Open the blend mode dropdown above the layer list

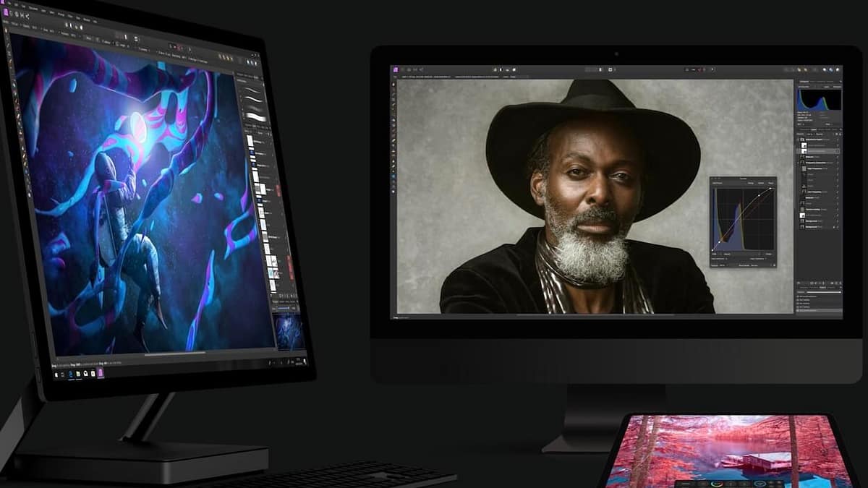coord(809,132)
